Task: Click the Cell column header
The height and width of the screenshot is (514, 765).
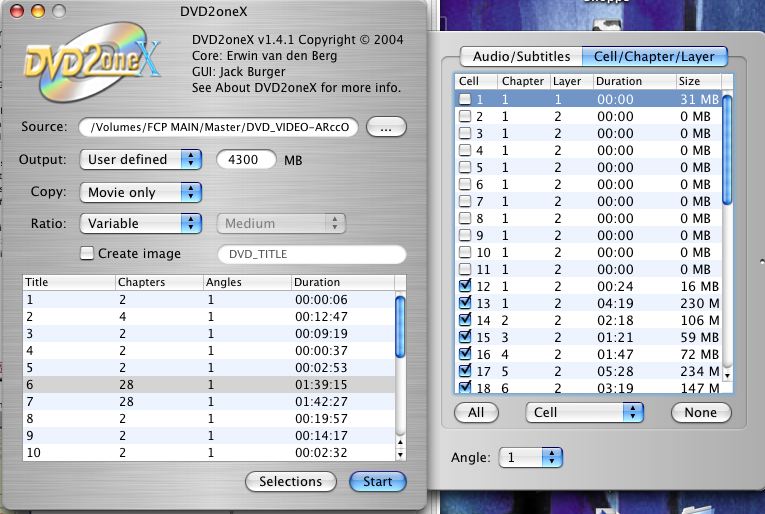Action: (476, 81)
